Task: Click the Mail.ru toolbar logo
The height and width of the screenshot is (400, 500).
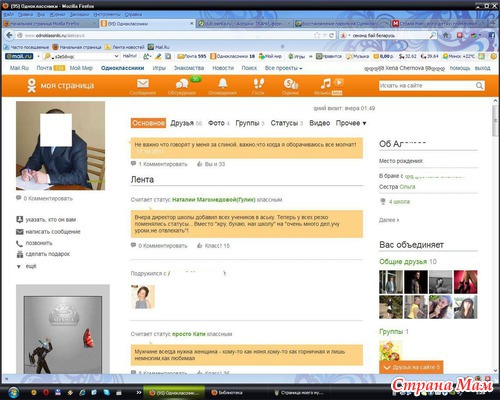Action: pos(19,56)
